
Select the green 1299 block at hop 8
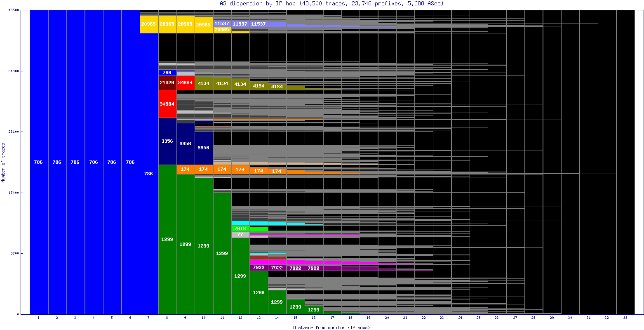(167, 239)
